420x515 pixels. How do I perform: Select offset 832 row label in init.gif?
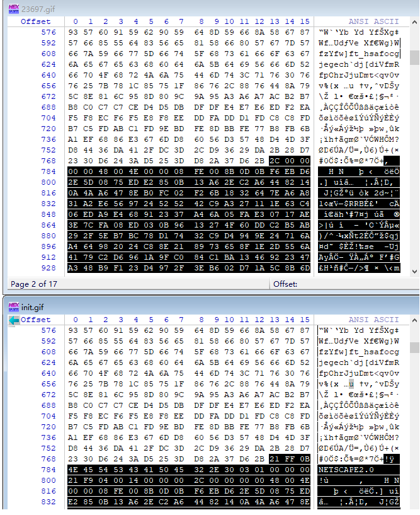[x=48, y=502]
